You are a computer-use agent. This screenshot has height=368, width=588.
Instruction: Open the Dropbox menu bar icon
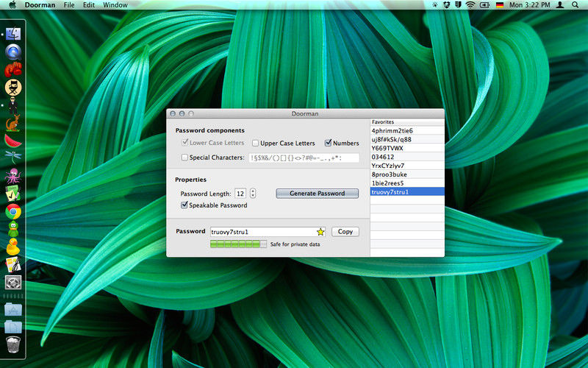[446, 5]
